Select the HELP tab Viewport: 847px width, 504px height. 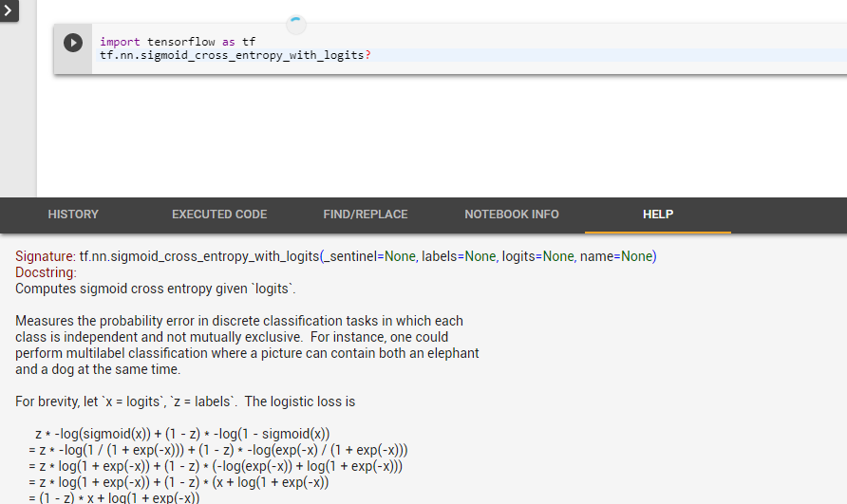point(658,215)
